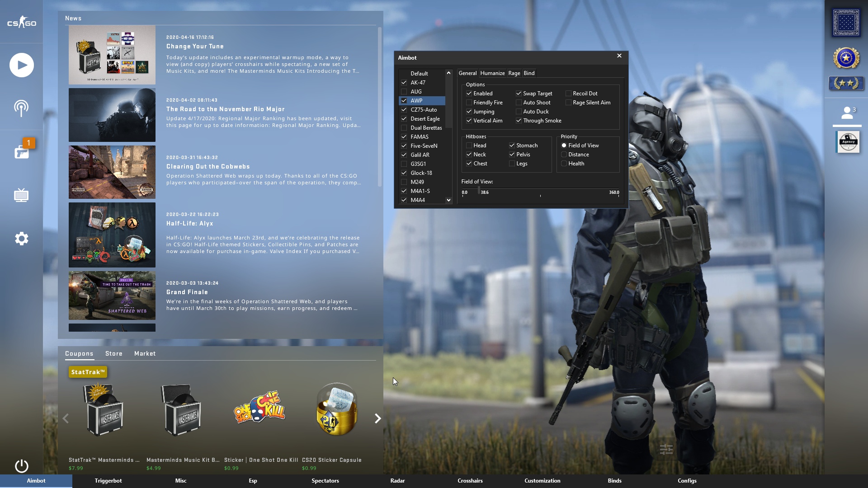Open the Configs tab

click(687, 481)
